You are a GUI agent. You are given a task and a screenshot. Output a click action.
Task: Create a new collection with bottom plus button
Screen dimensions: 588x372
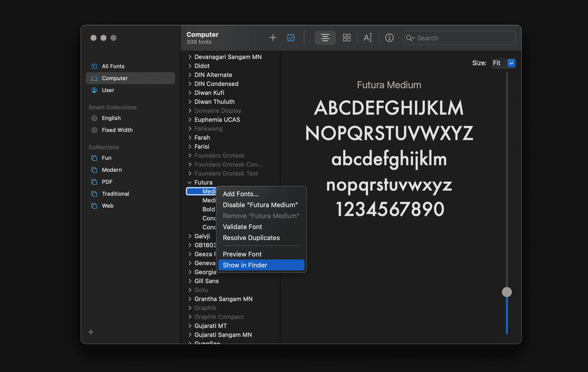(91, 332)
